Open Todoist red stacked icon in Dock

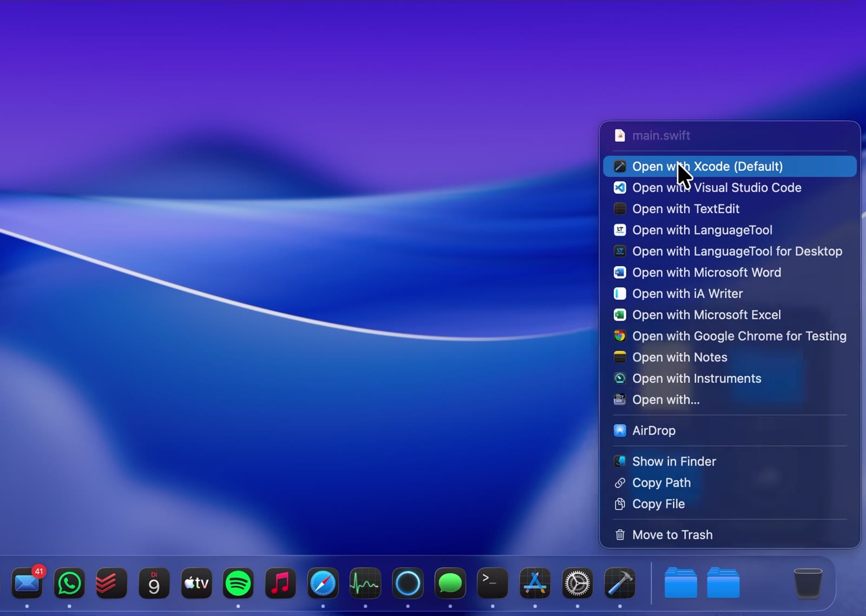click(x=111, y=583)
